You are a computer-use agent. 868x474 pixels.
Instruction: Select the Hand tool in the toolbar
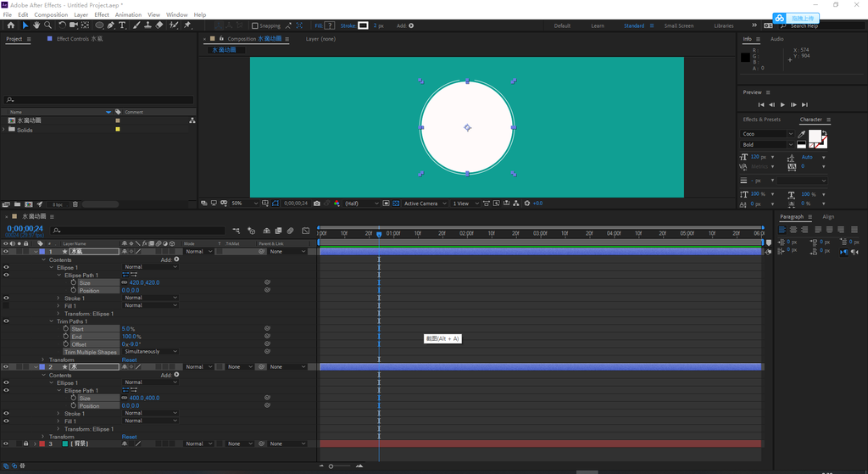click(x=36, y=25)
